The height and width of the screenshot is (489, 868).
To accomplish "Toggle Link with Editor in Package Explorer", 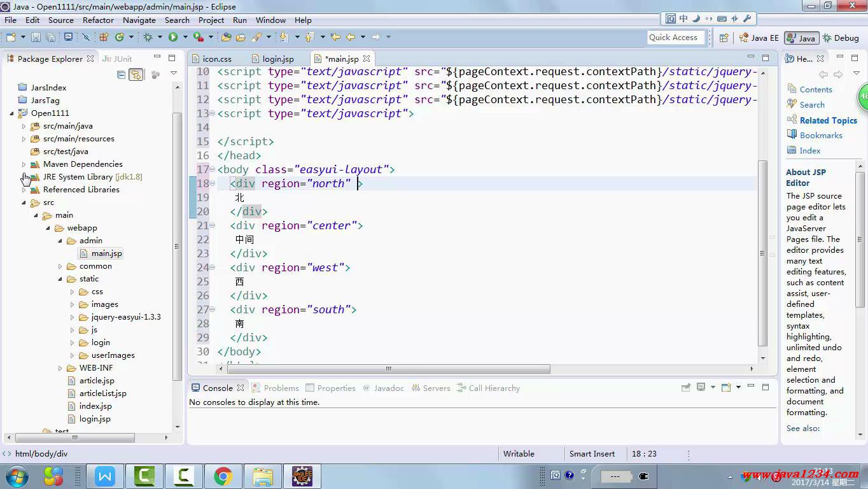I will pos(136,74).
